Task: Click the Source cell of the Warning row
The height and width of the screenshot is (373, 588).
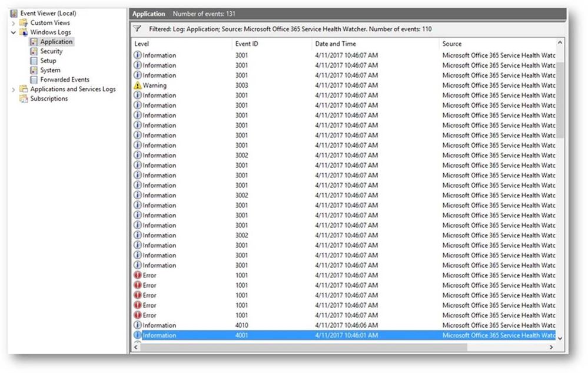Action: (x=499, y=85)
